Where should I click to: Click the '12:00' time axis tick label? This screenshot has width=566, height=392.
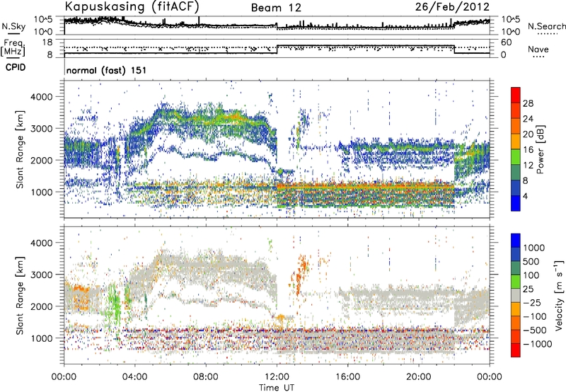tap(277, 377)
